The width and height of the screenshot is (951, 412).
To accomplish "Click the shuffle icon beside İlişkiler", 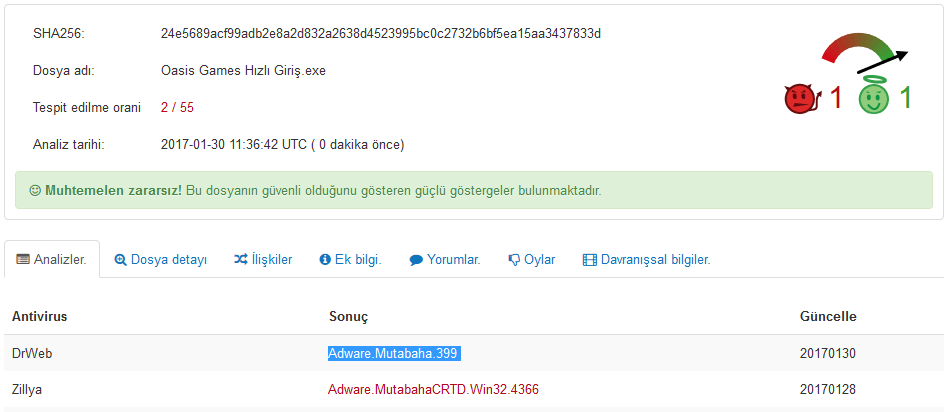I will coord(240,259).
